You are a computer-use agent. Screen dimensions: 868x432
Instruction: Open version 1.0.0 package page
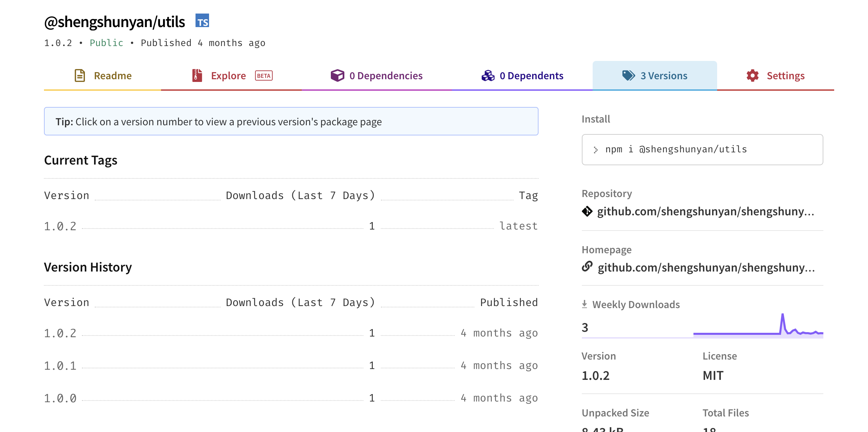tap(60, 398)
